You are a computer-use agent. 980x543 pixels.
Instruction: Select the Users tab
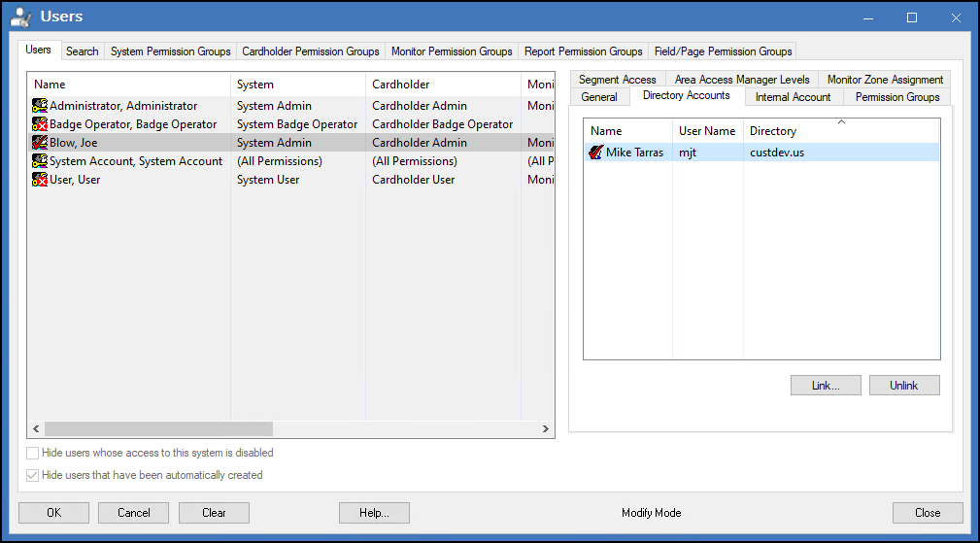point(38,50)
